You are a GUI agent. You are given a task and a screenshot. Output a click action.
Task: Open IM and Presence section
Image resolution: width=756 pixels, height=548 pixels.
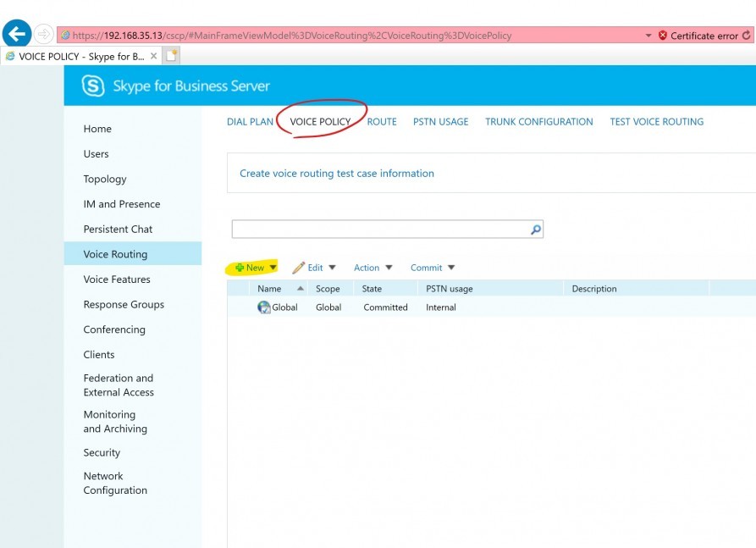tap(122, 204)
